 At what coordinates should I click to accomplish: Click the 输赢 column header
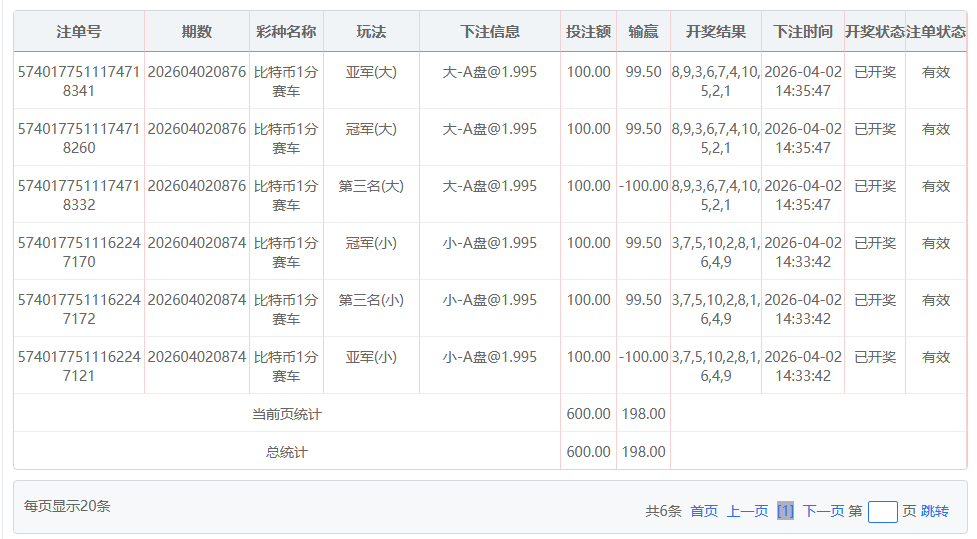click(643, 32)
